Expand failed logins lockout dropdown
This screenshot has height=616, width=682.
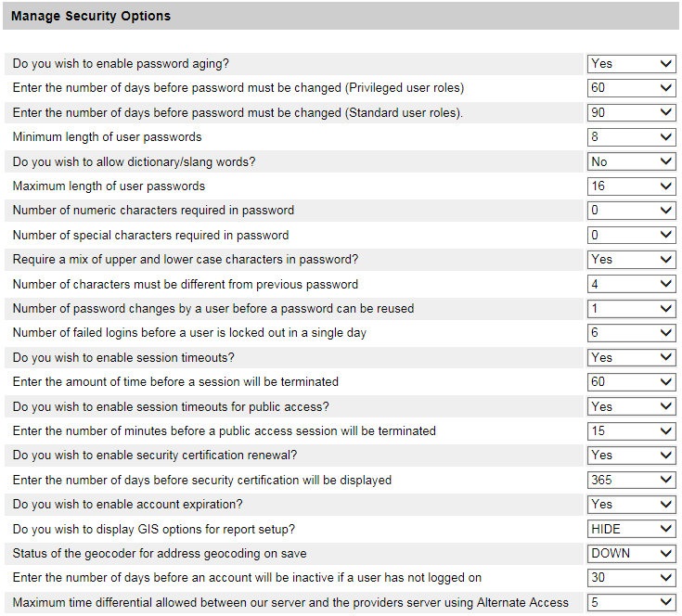pyautogui.click(x=632, y=333)
